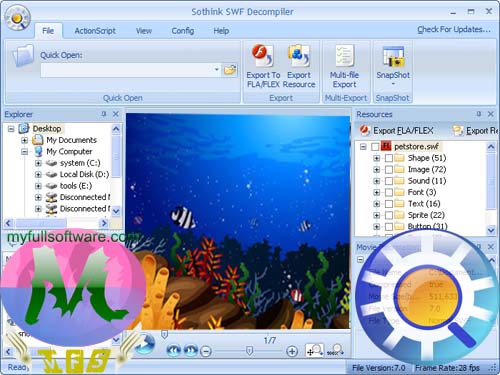This screenshot has width=500, height=375.
Task: Expand the My Documents node
Action: [24, 140]
